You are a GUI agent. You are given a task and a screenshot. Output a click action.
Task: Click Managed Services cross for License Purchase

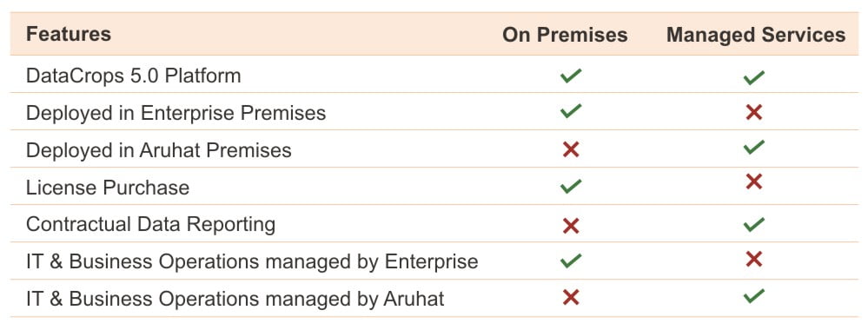[x=754, y=181]
